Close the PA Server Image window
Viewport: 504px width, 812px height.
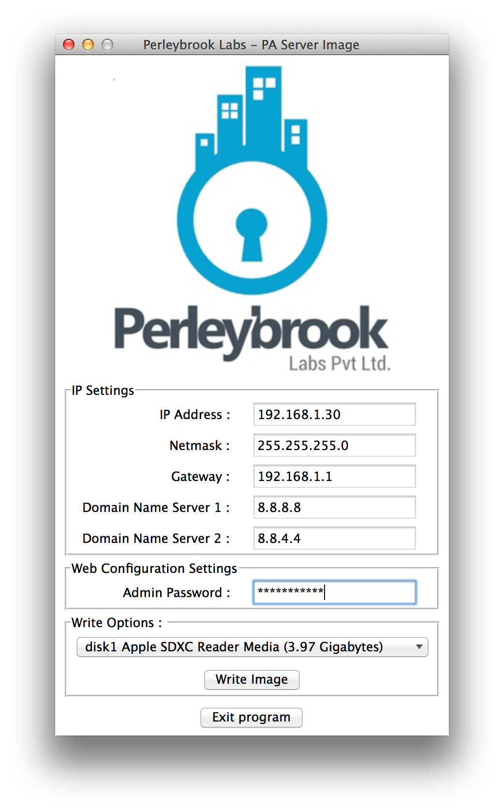[x=69, y=45]
